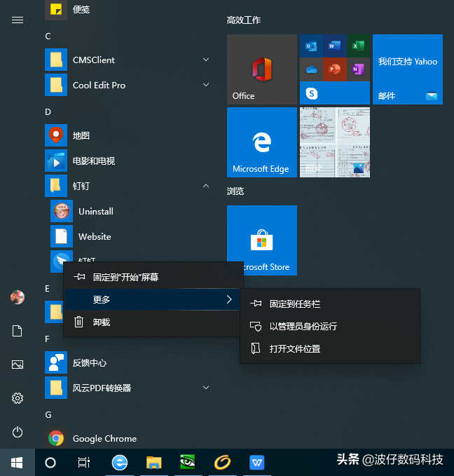Open the user account avatar

18,297
